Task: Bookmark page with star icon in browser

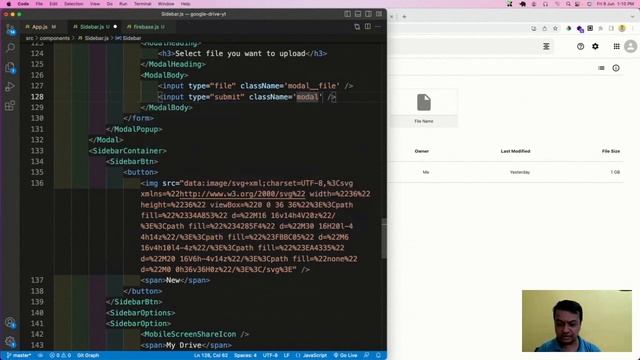Action: coord(556,29)
